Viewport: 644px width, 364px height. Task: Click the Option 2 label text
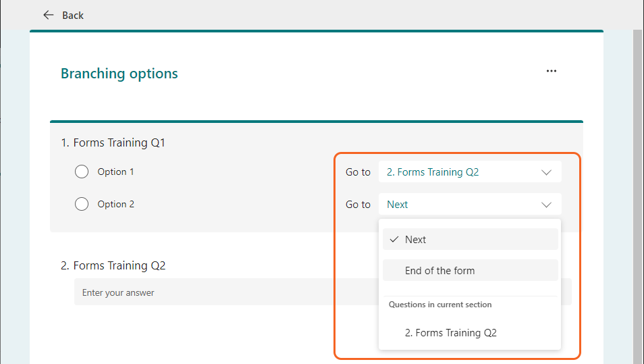(x=115, y=204)
